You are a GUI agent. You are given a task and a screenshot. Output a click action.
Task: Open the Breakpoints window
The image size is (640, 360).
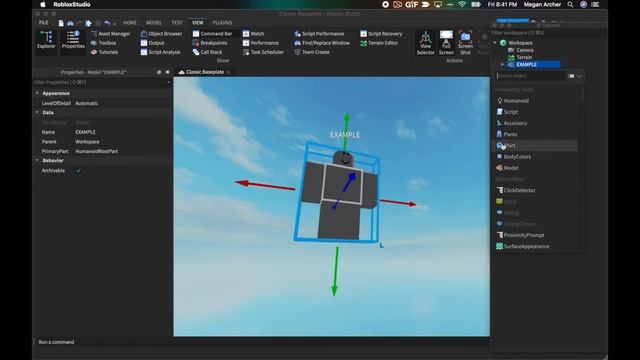point(210,43)
